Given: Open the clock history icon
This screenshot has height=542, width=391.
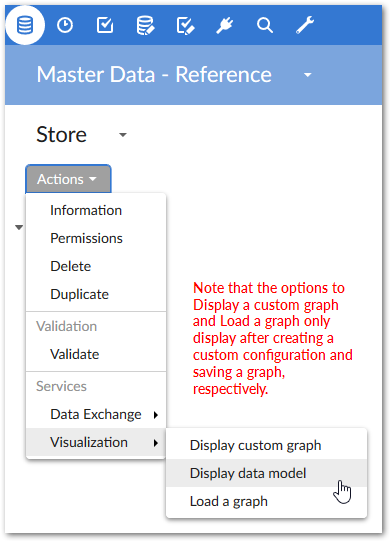Looking at the screenshot, I should point(65,25).
